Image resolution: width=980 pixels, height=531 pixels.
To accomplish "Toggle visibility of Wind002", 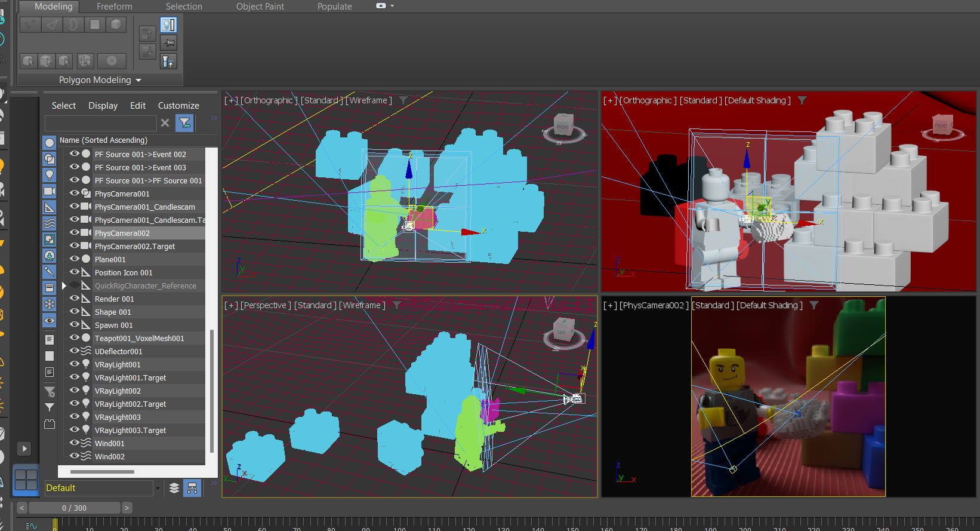I will 75,456.
